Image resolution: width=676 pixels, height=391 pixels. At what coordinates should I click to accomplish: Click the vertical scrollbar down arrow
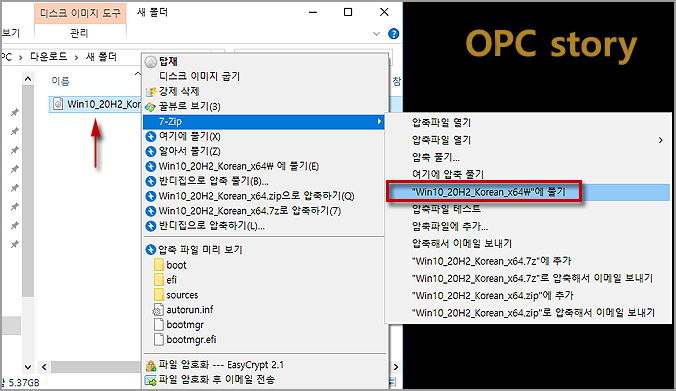point(28,367)
